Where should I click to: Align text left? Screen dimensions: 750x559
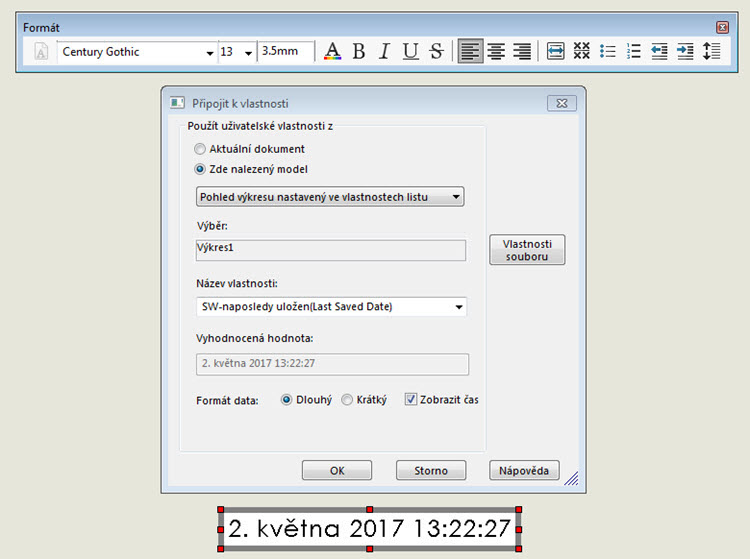[x=470, y=51]
